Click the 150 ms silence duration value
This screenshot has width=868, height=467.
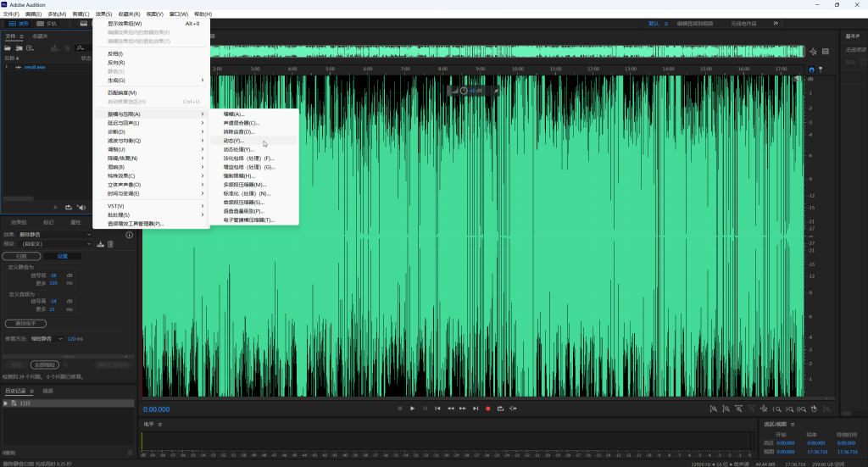click(53, 283)
